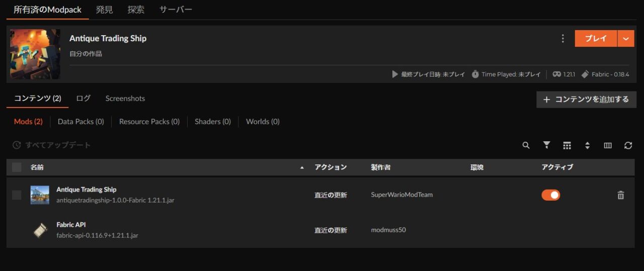This screenshot has width=644, height=271.
Task: Click the Fabric - 0.18.4 loader label
Action: pos(610,74)
